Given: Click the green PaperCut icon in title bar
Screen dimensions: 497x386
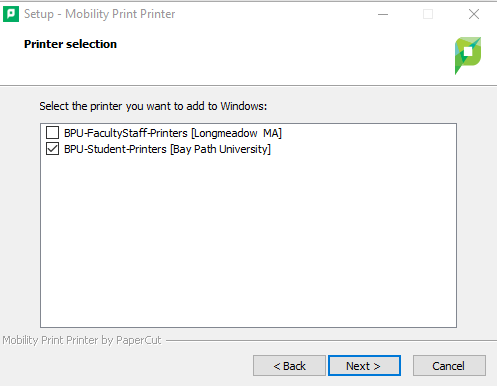Looking at the screenshot, I should pos(11,14).
